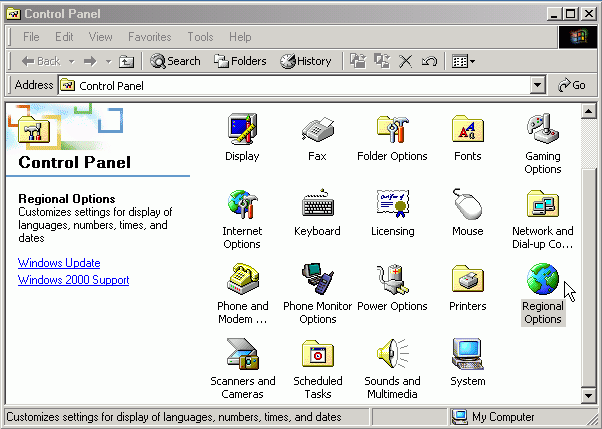
Task: Toggle the History pane button
Action: pyautogui.click(x=305, y=61)
